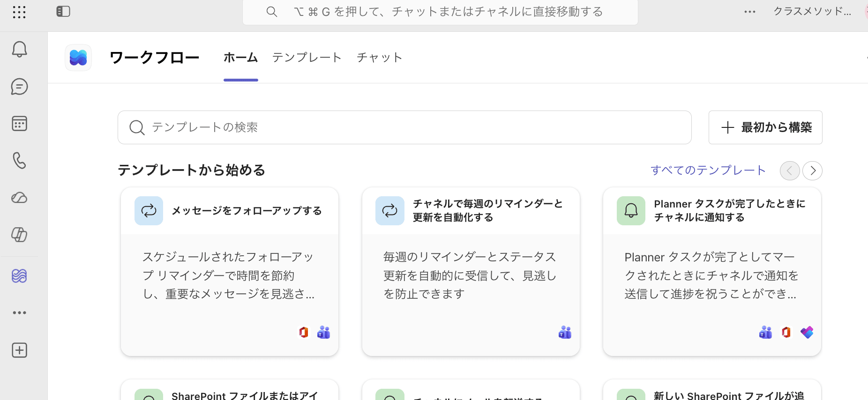Click the 最初から構築 button
The height and width of the screenshot is (400, 868).
pos(765,127)
